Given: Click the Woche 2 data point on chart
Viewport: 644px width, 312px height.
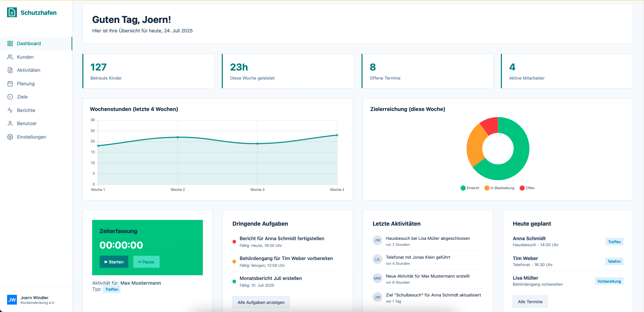Looking at the screenshot, I should [178, 137].
